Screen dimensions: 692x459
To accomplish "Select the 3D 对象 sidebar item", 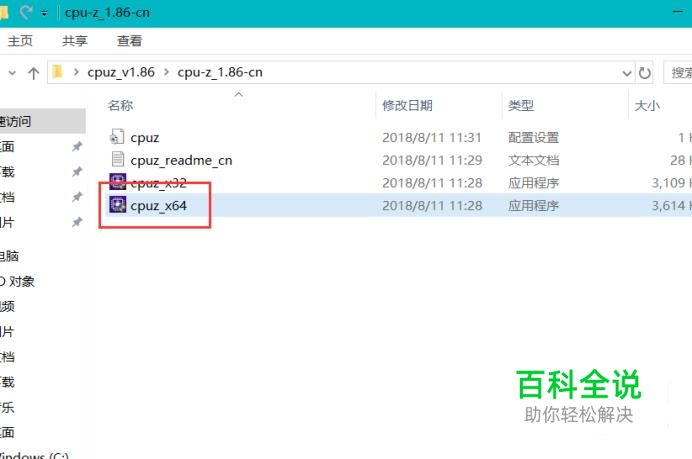I will pos(18,281).
